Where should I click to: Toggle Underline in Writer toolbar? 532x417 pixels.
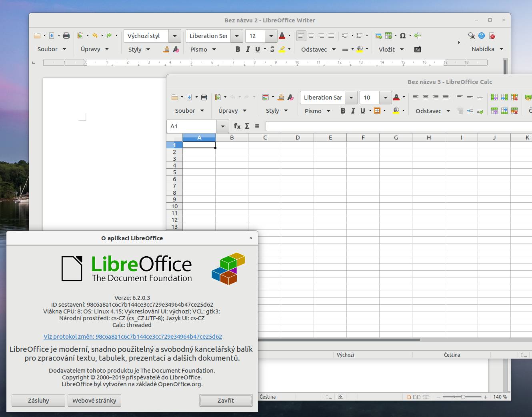click(x=258, y=49)
